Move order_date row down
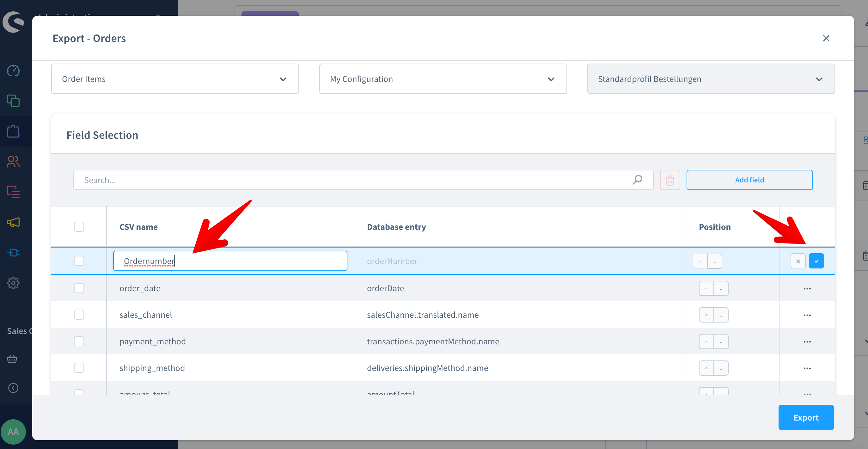This screenshot has height=449, width=868. point(721,289)
